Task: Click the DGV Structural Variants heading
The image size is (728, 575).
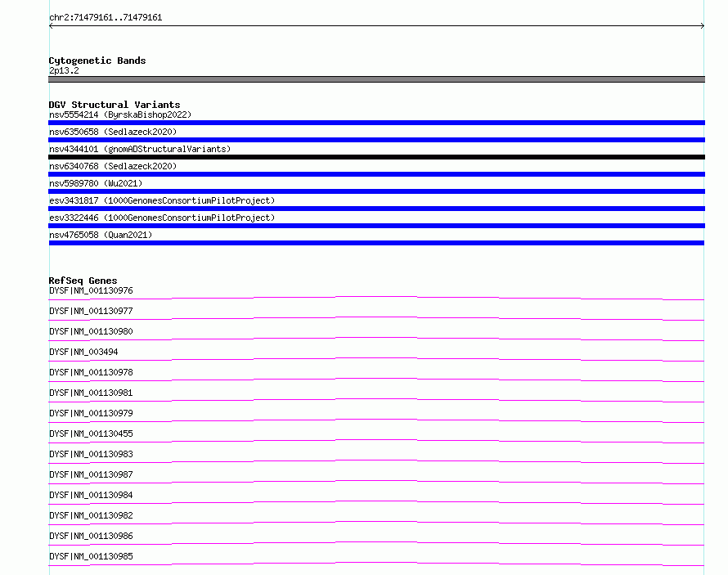Action: pos(115,105)
